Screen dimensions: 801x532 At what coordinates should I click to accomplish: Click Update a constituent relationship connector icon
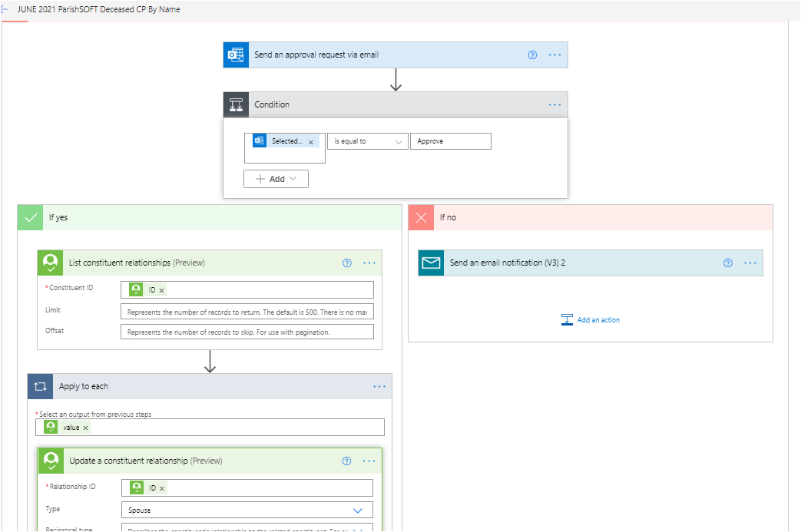pos(51,461)
